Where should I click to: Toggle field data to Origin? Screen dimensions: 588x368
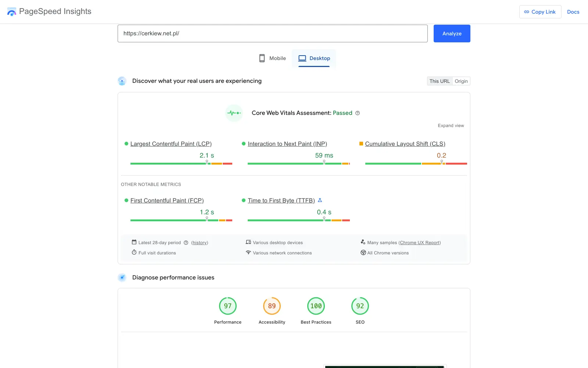[461, 81]
